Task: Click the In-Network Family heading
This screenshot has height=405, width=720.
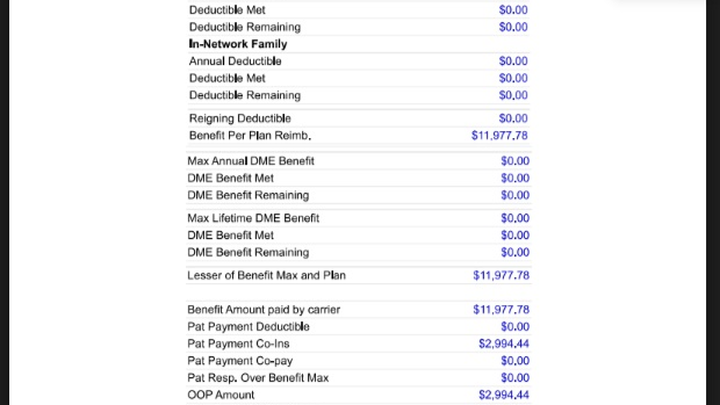Action: pos(238,44)
